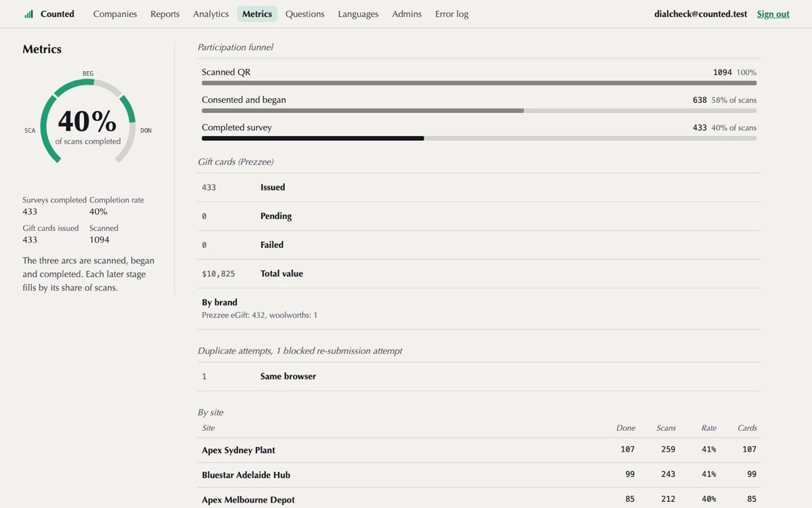Click the Prezzee eGift brand breakdown text
This screenshot has height=508, width=812.
pos(259,315)
